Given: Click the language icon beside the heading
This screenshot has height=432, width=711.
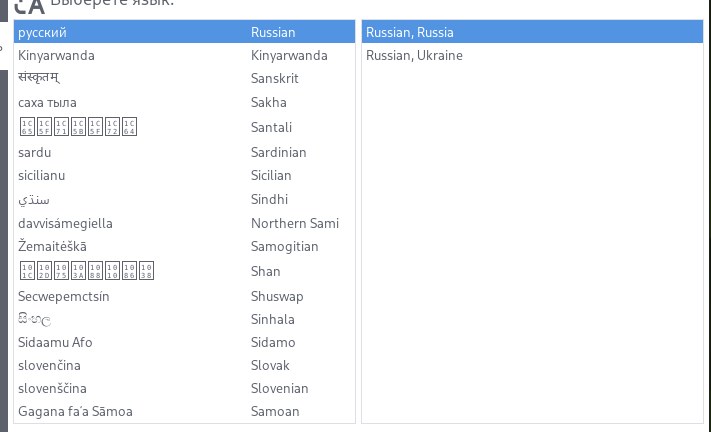Looking at the screenshot, I should pyautogui.click(x=29, y=6).
